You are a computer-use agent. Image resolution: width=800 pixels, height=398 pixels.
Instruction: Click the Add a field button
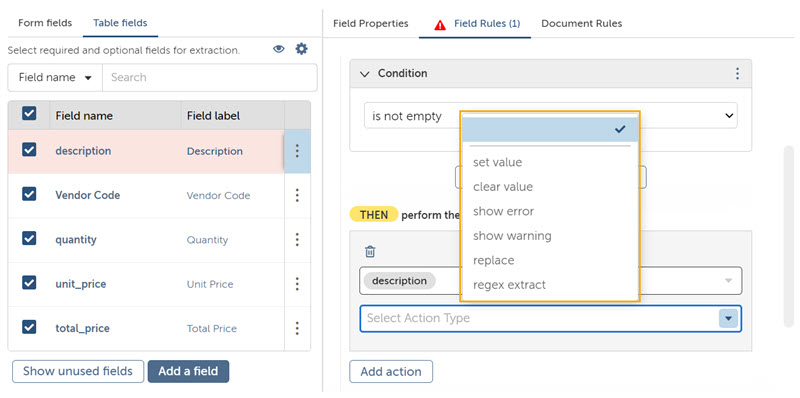point(188,371)
